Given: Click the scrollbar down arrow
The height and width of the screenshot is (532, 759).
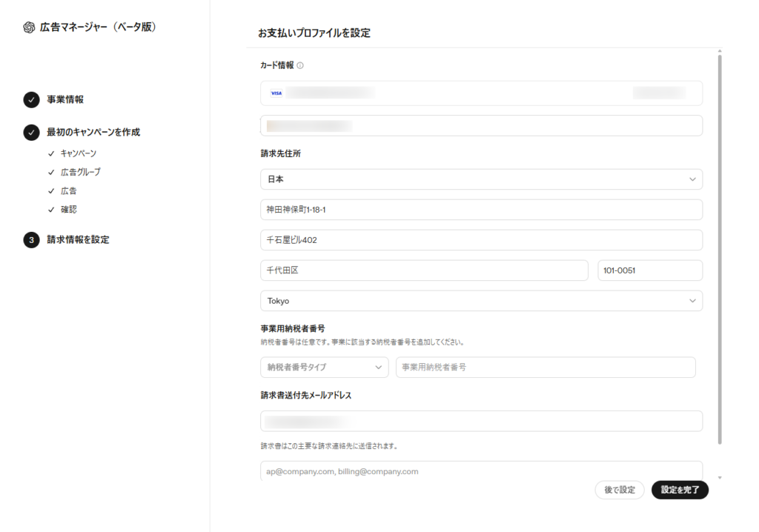Looking at the screenshot, I should (720, 478).
